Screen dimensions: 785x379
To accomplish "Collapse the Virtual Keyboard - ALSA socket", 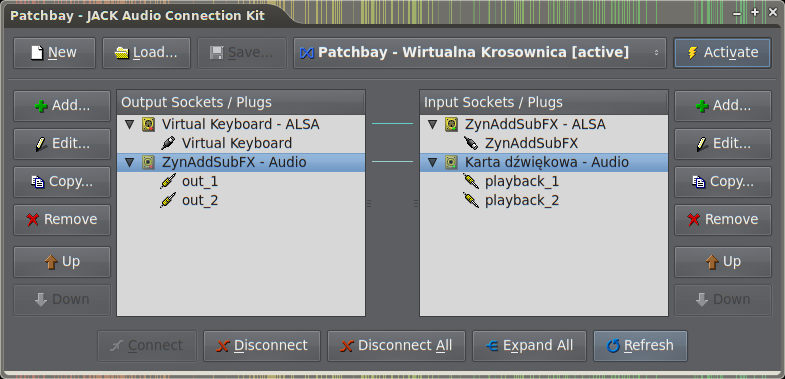I will 130,124.
